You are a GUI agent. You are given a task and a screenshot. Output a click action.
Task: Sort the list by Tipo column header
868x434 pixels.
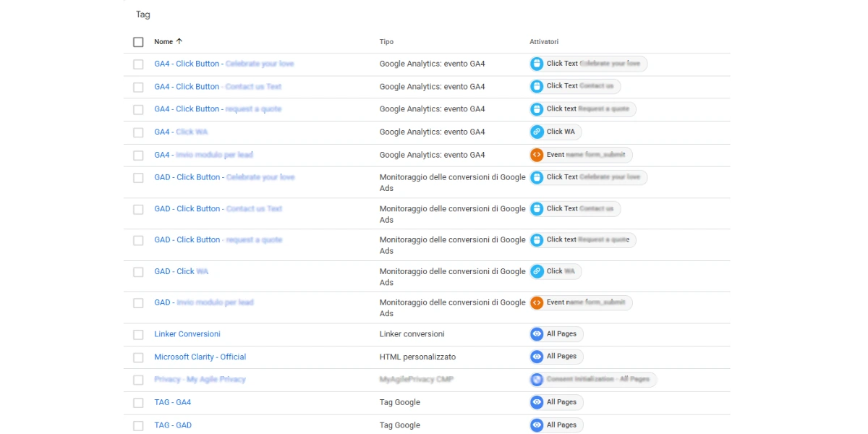386,42
